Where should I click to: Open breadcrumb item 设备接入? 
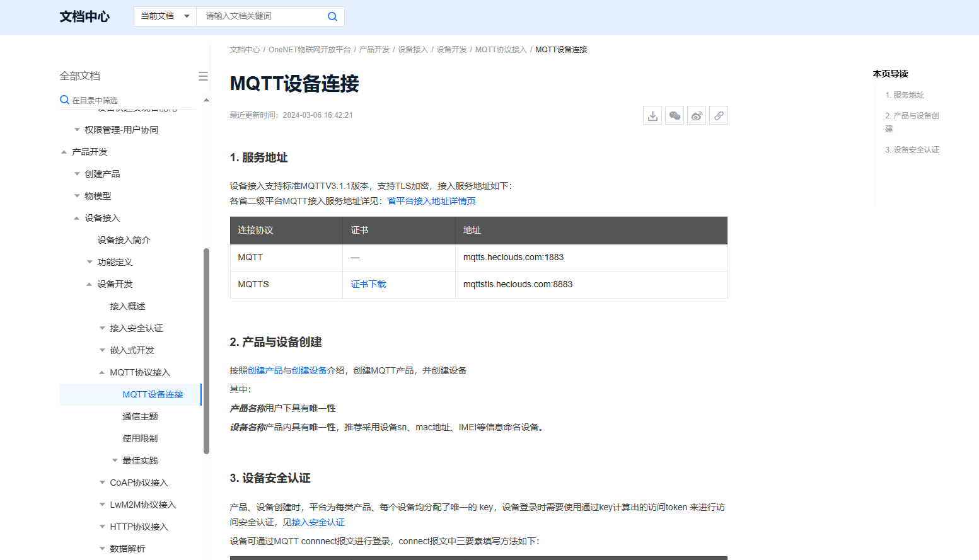pos(412,49)
